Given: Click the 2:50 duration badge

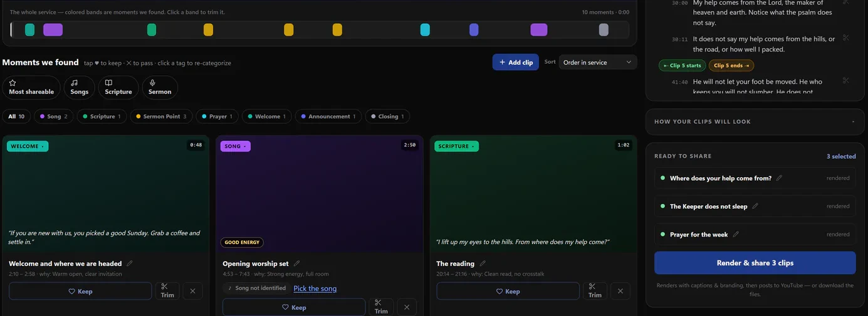Looking at the screenshot, I should click(x=410, y=145).
